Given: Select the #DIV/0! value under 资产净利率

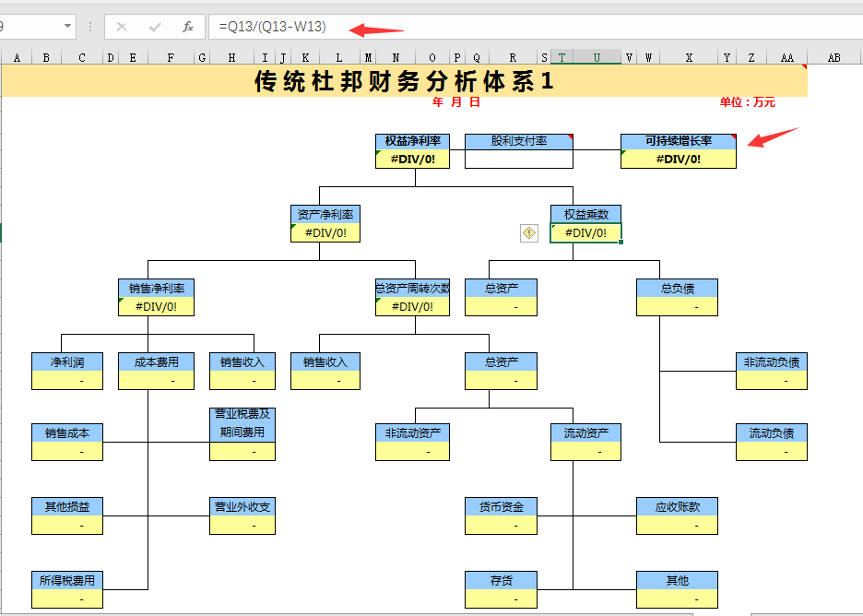Looking at the screenshot, I should click(x=325, y=233).
